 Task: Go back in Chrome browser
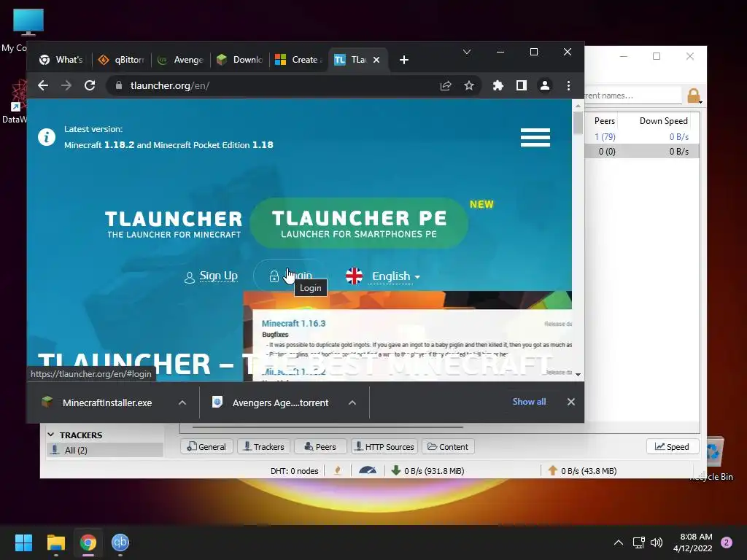(43, 85)
